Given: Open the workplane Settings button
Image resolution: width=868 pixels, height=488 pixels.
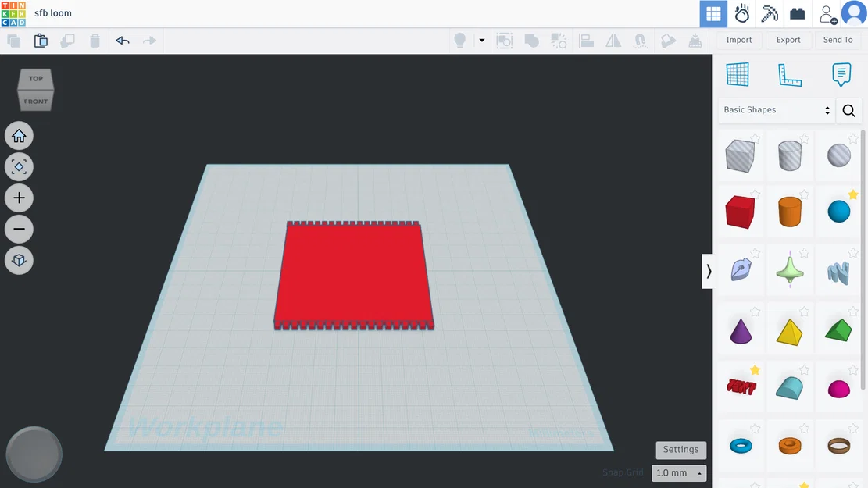Looking at the screenshot, I should coord(681,450).
